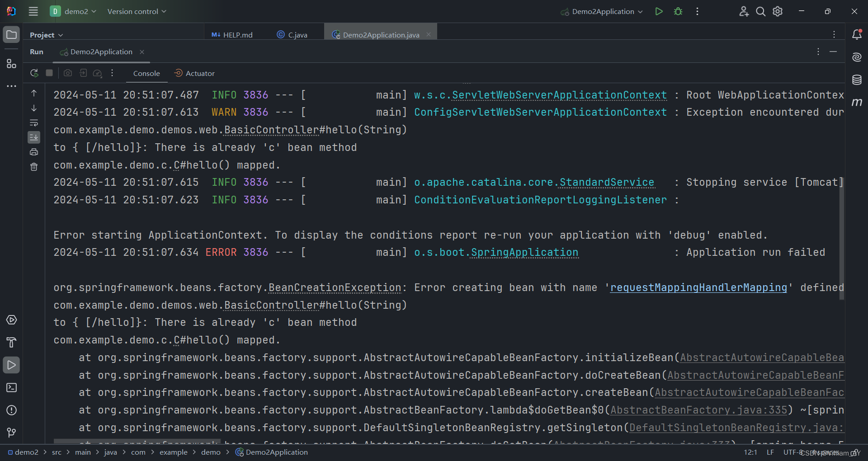Click the example breadcrumb in status bar
Screen dimensions: 868x461
point(173,452)
